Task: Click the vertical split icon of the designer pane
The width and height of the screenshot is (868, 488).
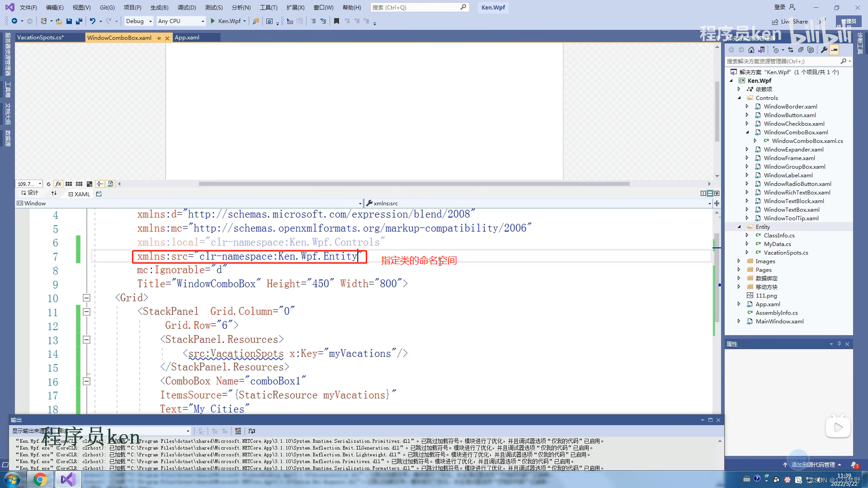Action: pos(703,194)
